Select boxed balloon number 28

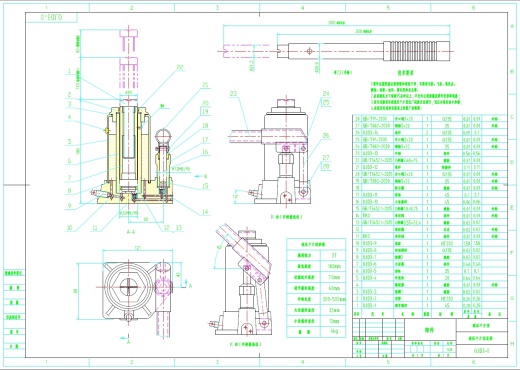(326, 166)
